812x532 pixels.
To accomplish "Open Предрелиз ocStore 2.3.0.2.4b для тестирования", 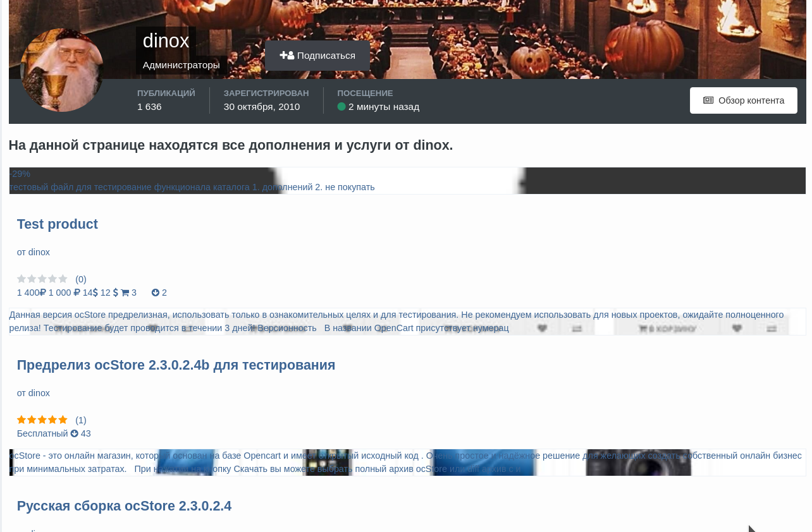I will (176, 365).
